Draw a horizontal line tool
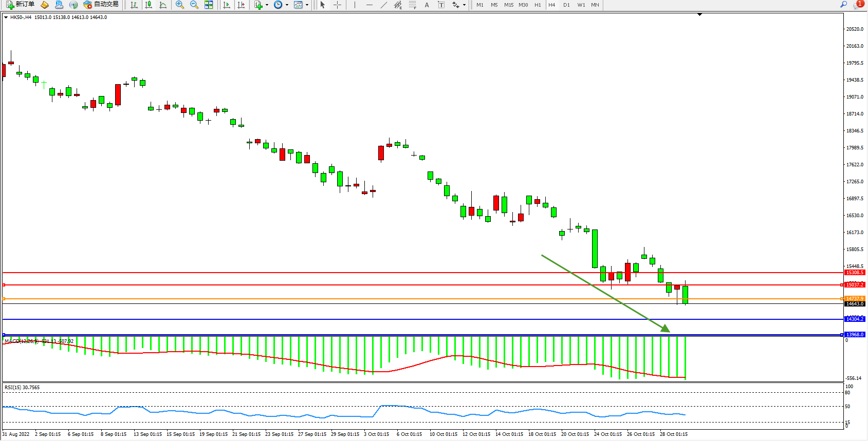 tap(369, 5)
